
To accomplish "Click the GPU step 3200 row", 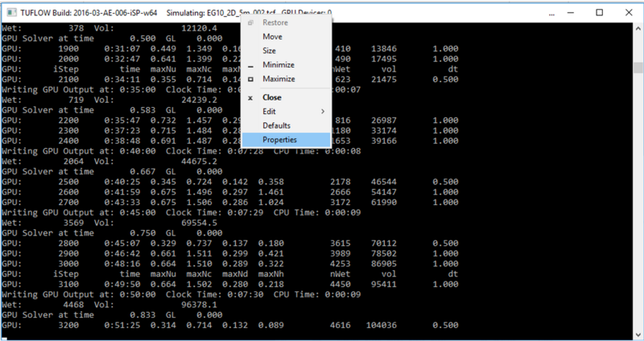I will (x=230, y=326).
